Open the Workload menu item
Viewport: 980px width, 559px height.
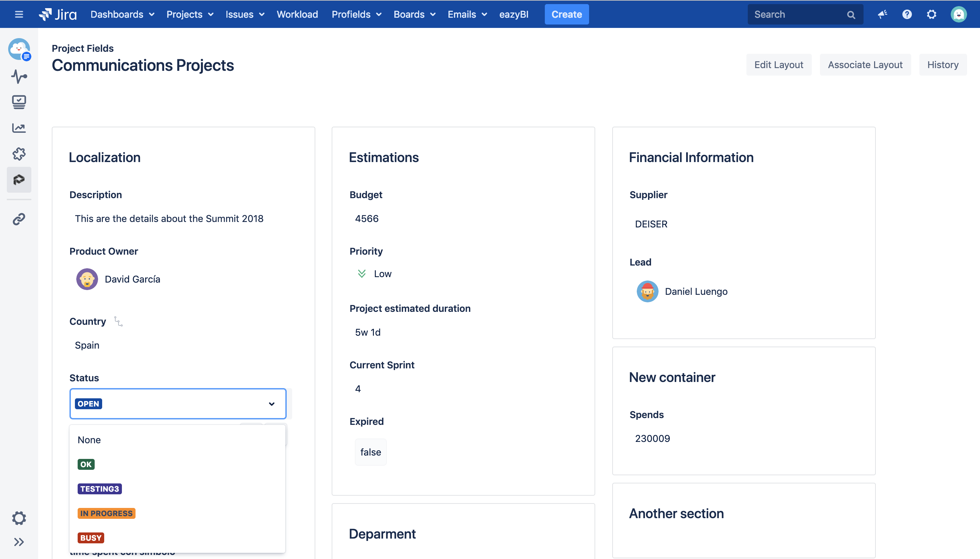(x=297, y=14)
